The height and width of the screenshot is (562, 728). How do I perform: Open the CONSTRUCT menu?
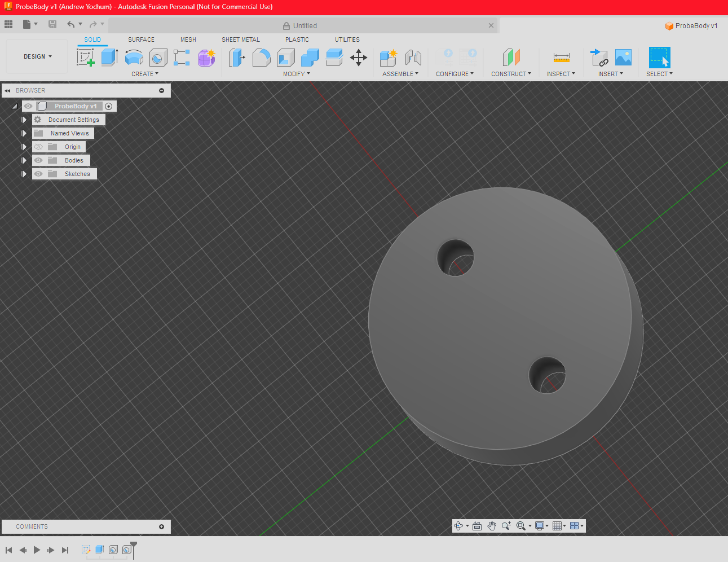(511, 74)
